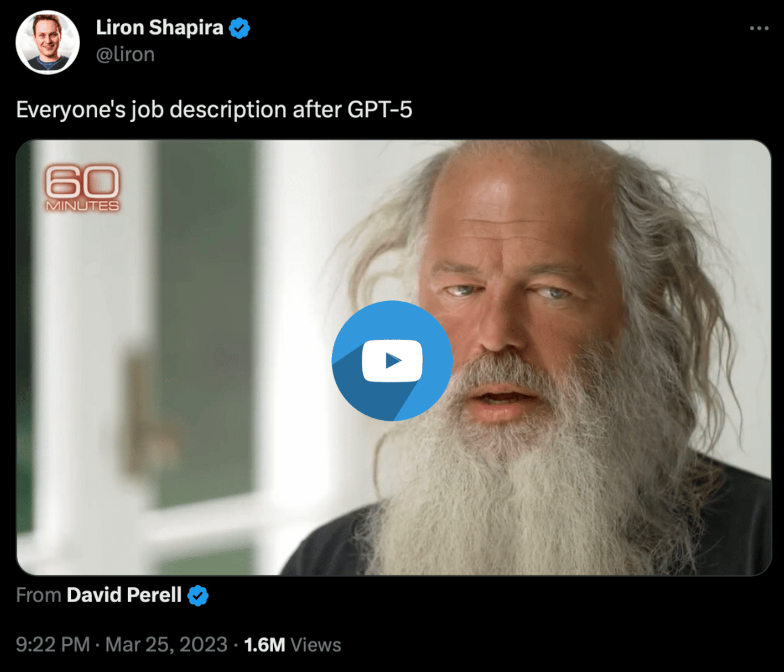Select the tweet text about job description
The width and height of the screenshot is (784, 672).
pos(214,110)
